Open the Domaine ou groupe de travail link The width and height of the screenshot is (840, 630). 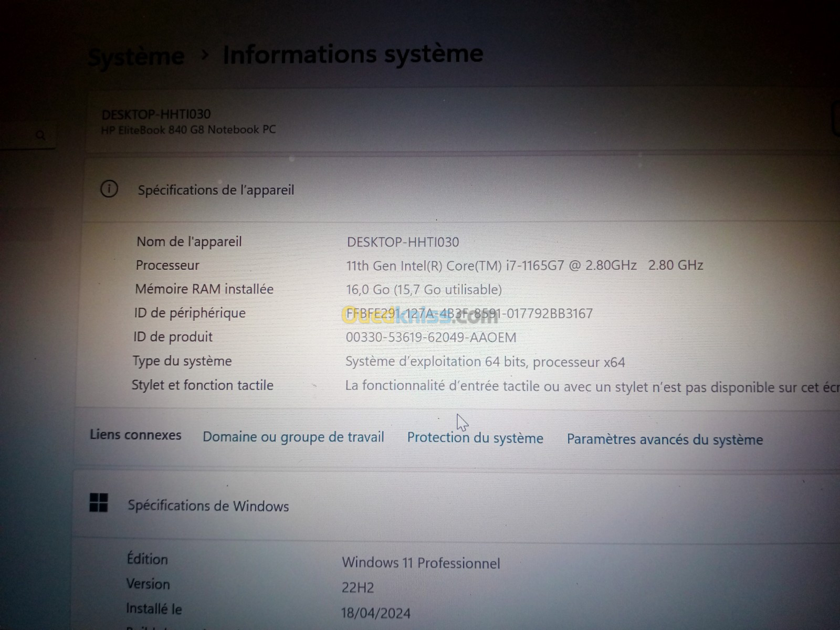[293, 437]
